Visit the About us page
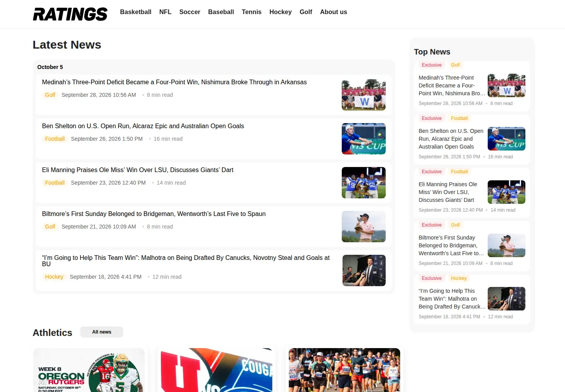The width and height of the screenshot is (565, 392). tap(334, 12)
